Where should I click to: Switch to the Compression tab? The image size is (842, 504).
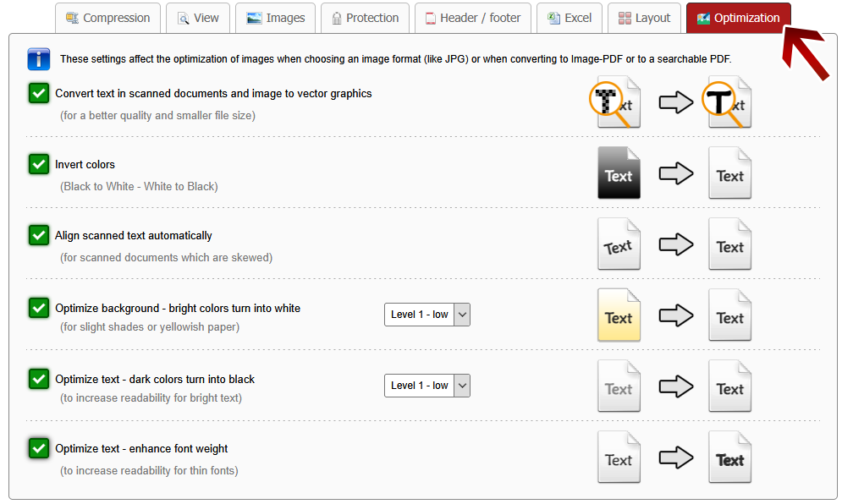click(107, 18)
